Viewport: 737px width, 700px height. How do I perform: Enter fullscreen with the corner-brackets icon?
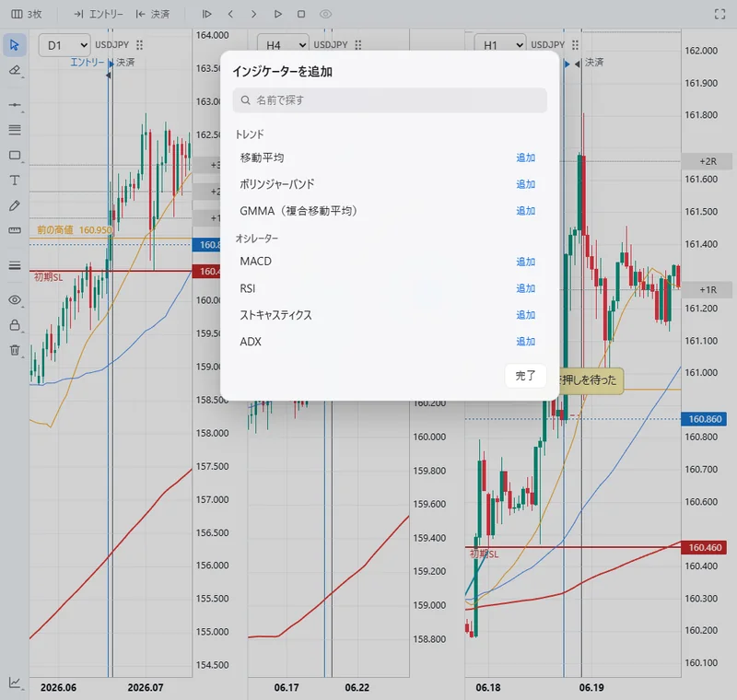click(x=719, y=14)
